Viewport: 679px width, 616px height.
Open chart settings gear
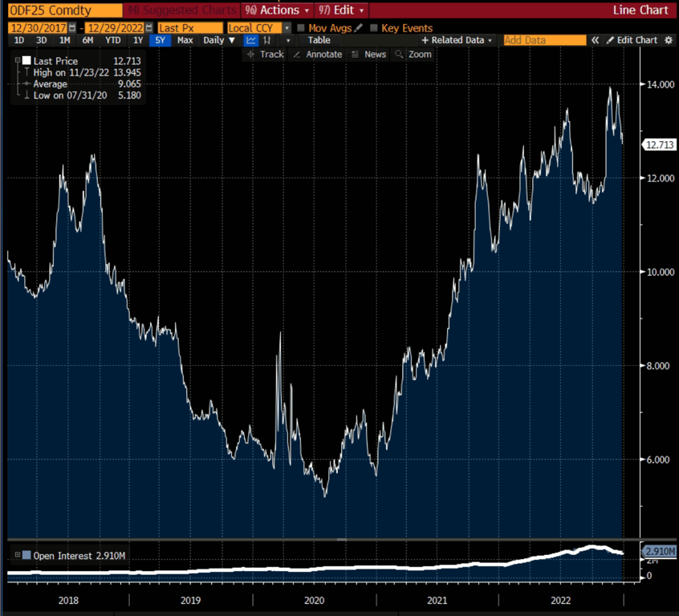(669, 40)
